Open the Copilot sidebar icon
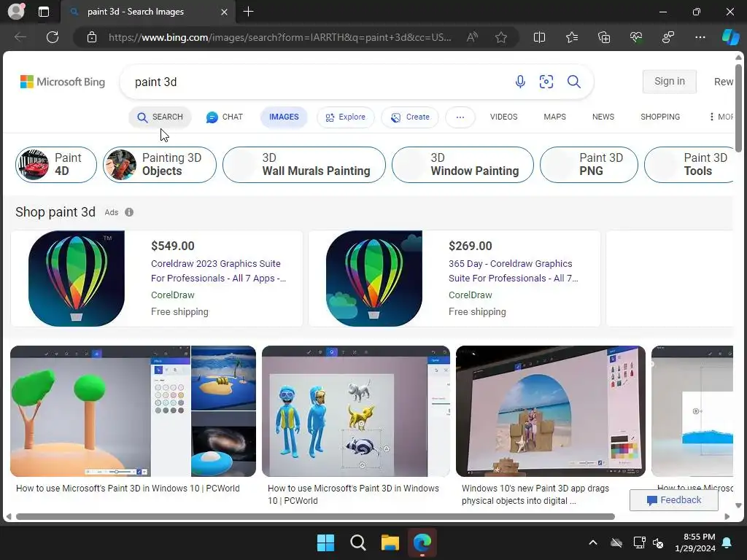Screen dimensions: 747x560 pos(731,37)
